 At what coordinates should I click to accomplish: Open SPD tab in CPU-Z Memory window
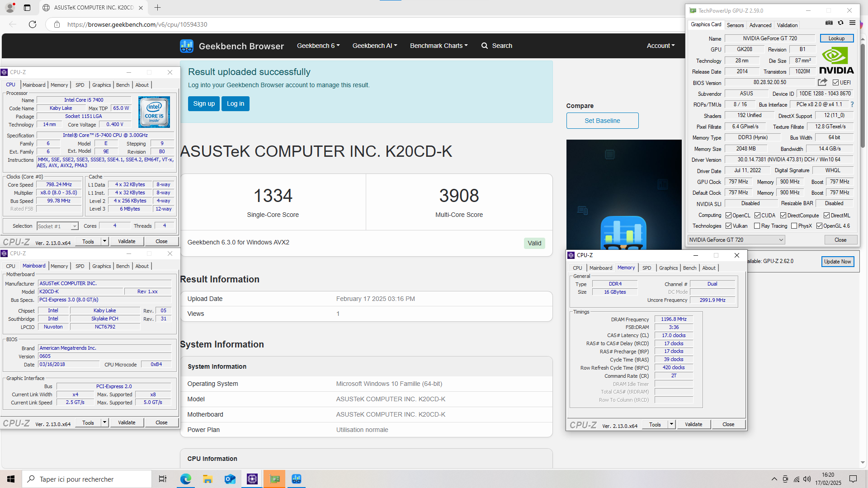[x=647, y=268]
